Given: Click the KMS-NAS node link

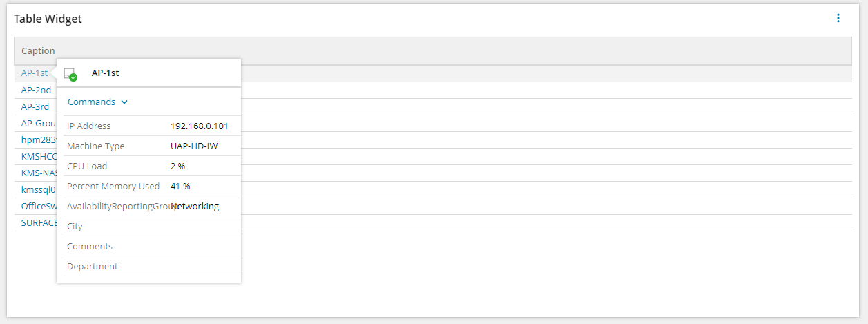Looking at the screenshot, I should 38,173.
